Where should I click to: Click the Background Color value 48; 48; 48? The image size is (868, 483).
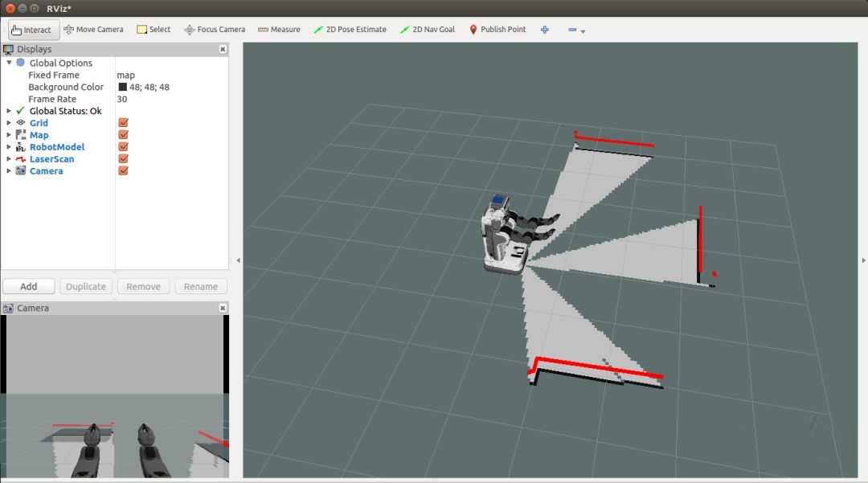149,87
